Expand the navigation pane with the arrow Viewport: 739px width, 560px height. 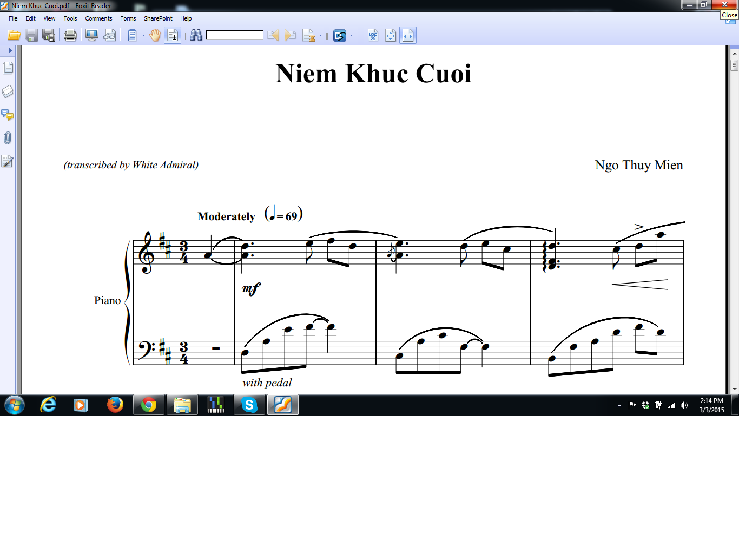10,50
